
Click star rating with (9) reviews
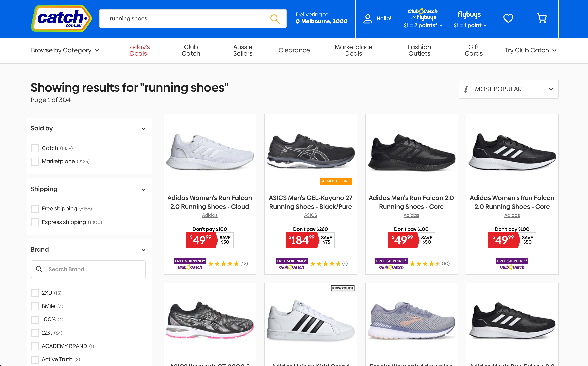click(x=329, y=264)
